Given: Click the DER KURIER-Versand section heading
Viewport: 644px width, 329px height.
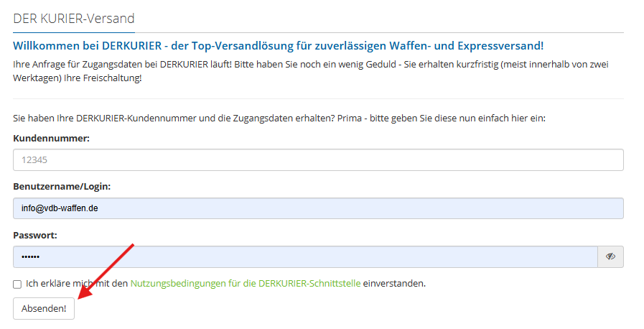Looking at the screenshot, I should 74,18.
